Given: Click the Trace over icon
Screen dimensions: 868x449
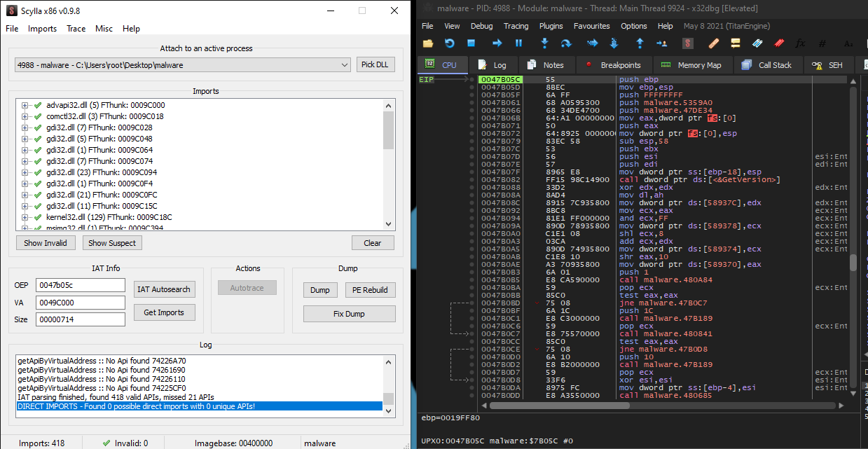Looking at the screenshot, I should point(614,43).
